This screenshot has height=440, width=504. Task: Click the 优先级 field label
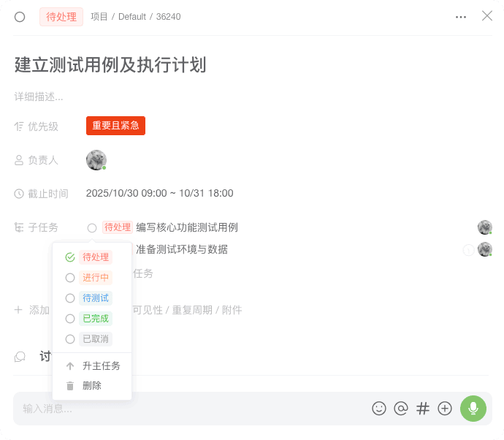pyautogui.click(x=43, y=126)
